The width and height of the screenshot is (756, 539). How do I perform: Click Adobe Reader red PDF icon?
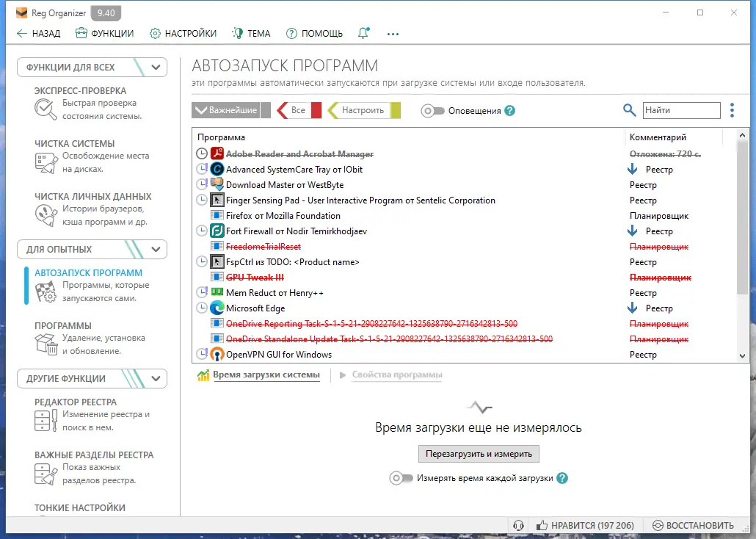click(x=217, y=154)
